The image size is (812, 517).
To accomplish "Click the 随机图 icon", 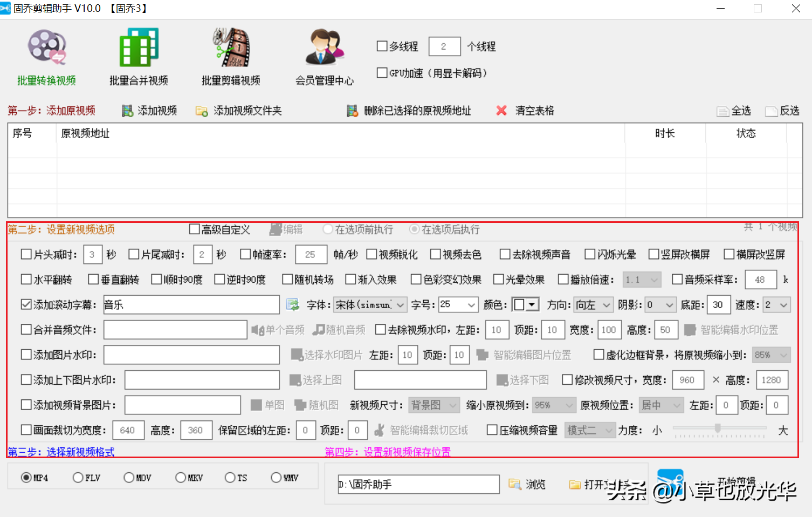I will (x=300, y=405).
